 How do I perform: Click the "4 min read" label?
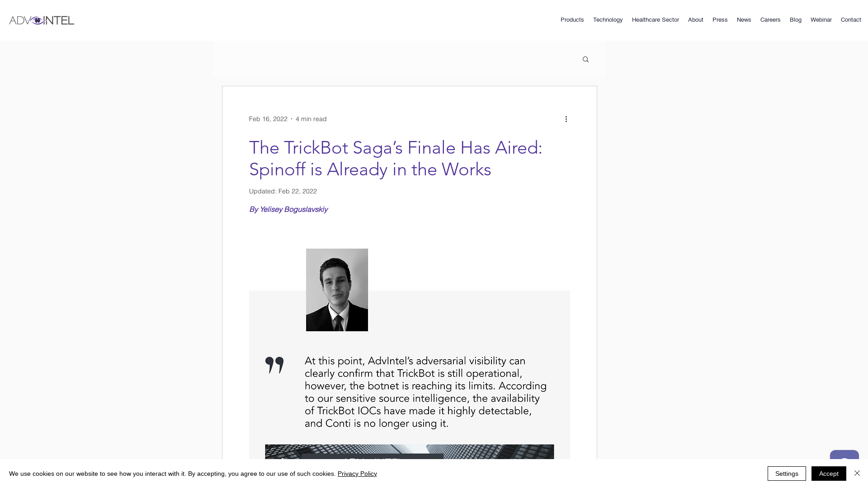click(311, 119)
